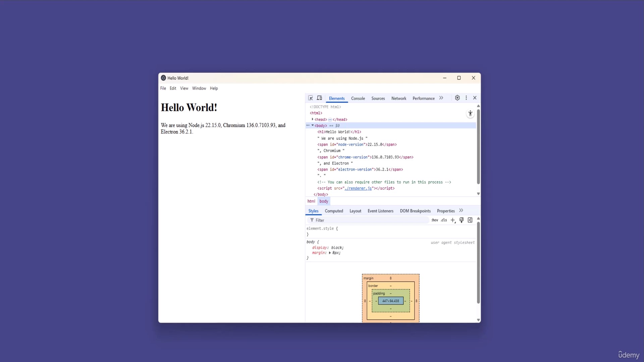The image size is (644, 362).
Task: Select html in the breadcrumb bar
Action: [311, 201]
